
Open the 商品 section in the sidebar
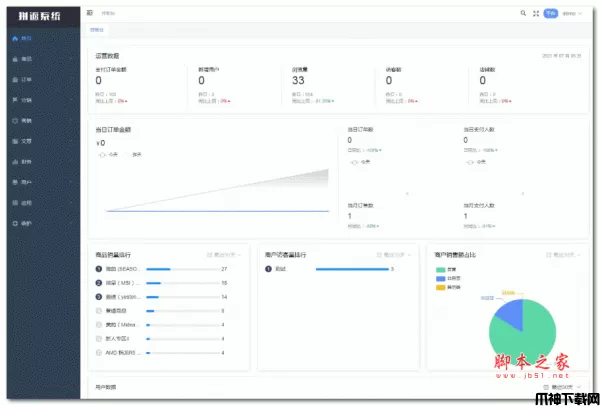pos(14,59)
